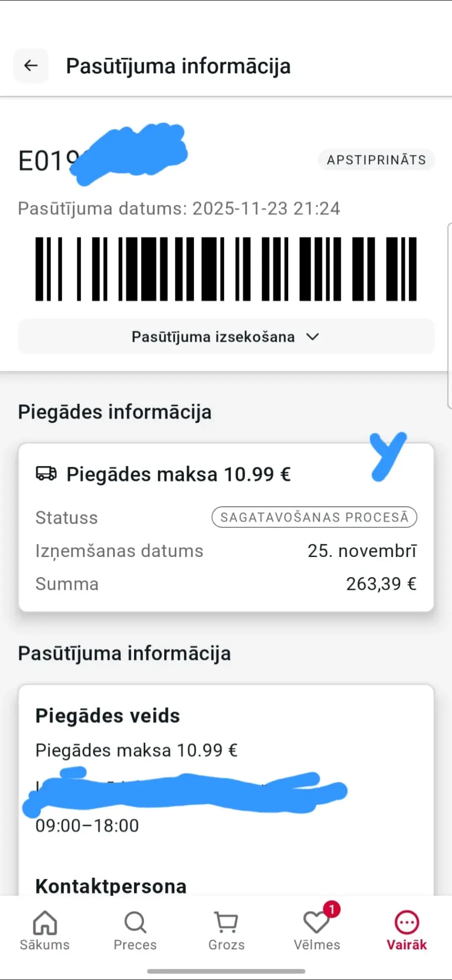Tap the APSTIPRINĀTS status badge
Screen dimensions: 452x980
click(x=376, y=160)
